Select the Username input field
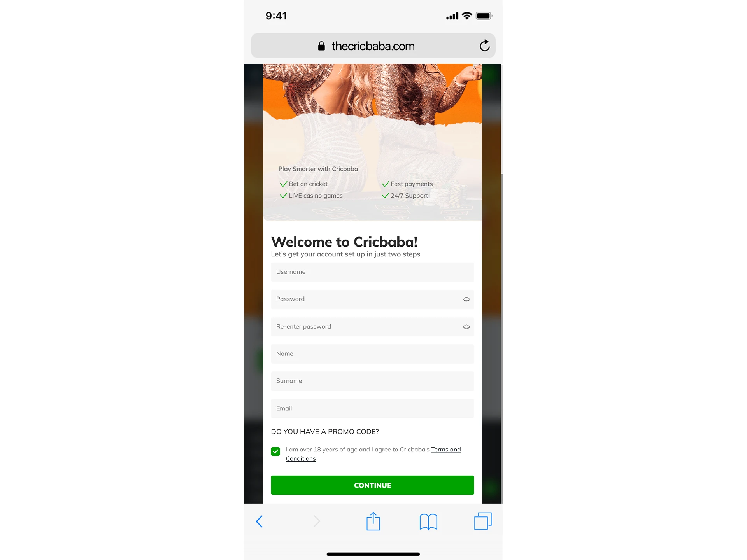 (373, 271)
